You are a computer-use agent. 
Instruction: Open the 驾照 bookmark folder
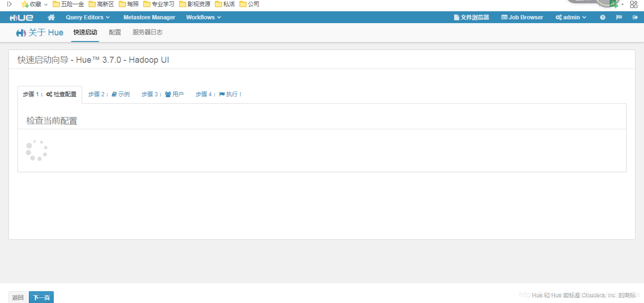(129, 4)
